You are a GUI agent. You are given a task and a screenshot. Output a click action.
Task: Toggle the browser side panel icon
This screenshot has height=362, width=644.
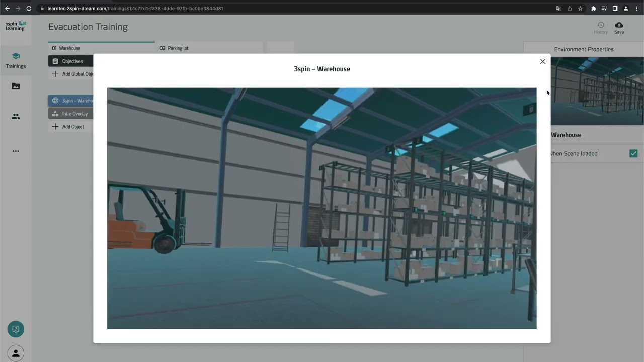point(615,9)
